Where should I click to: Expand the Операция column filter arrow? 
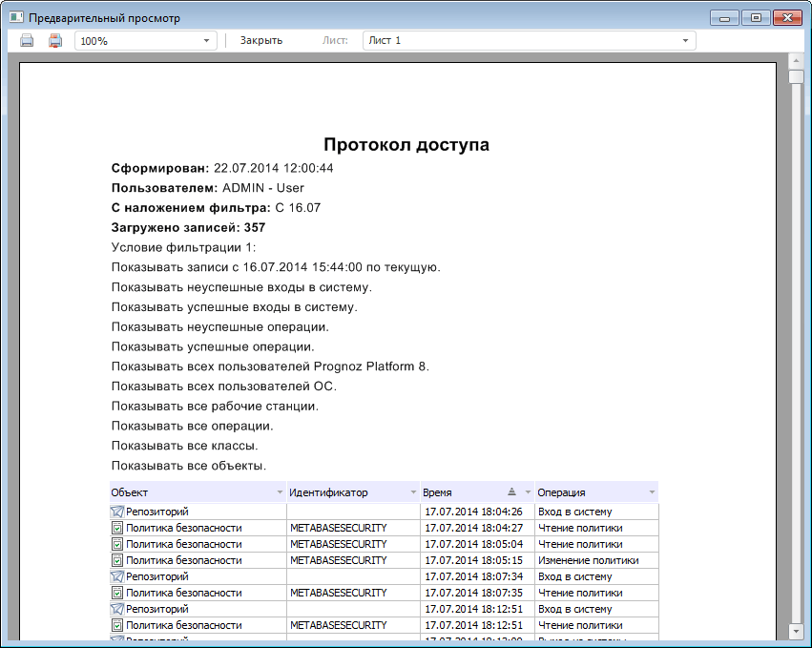coord(652,492)
